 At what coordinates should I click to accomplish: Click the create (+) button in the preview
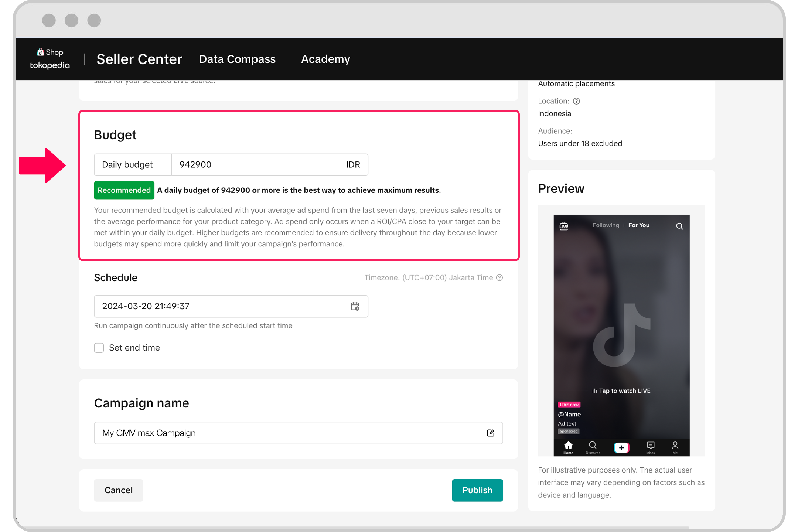[621, 447]
